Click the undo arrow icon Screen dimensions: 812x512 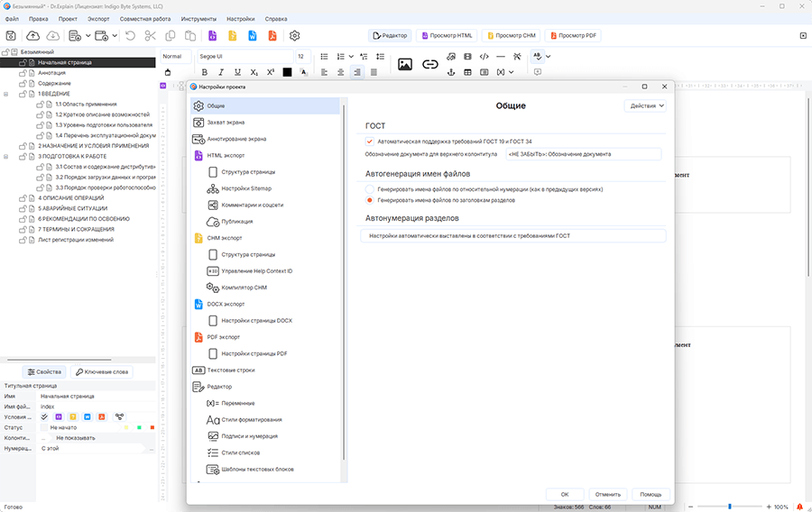point(131,36)
